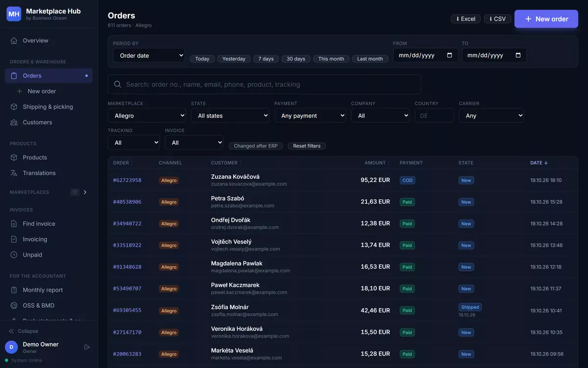
Task: Click the Collapse sidebar chevrons icon
Action: 11,331
